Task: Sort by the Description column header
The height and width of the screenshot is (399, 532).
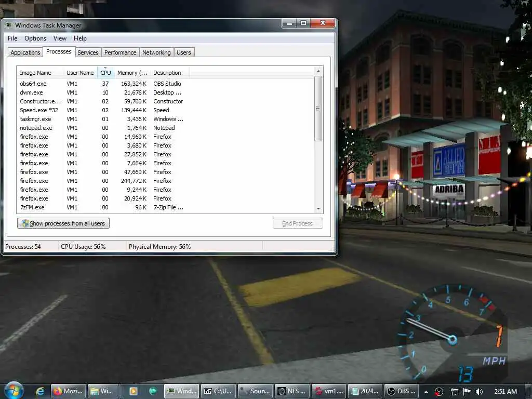Action: coord(169,73)
